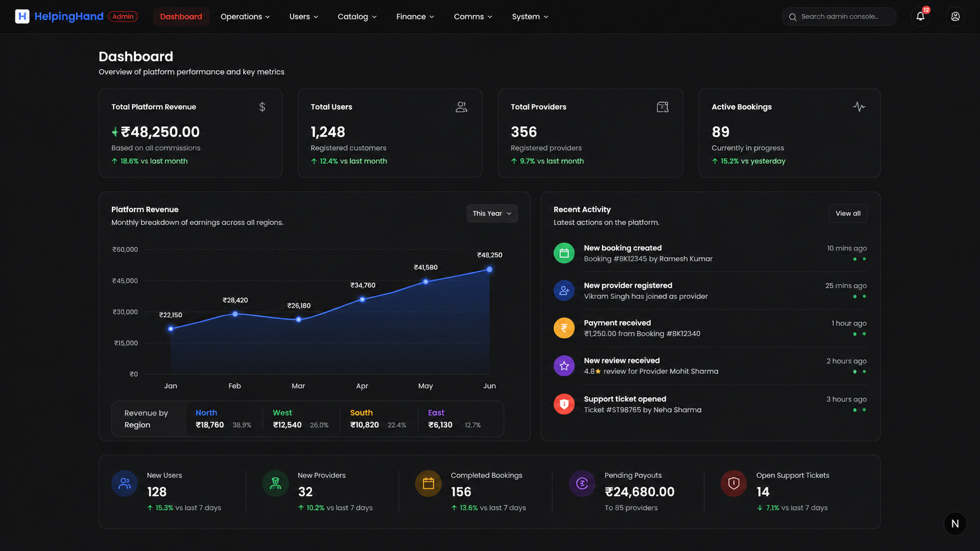Click the Admin badge
This screenshot has width=980, height=551.
point(123,16)
